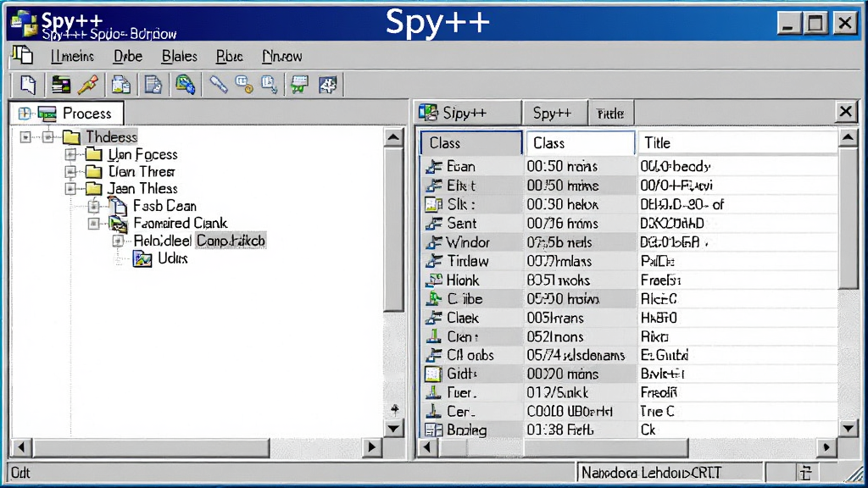Select the Spy++ tab in right pane

(555, 113)
